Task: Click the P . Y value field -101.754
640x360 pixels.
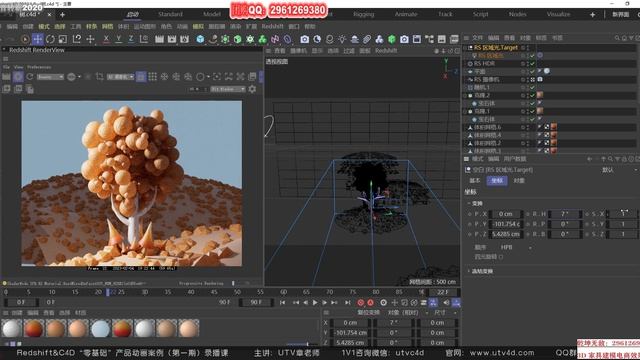Action: 507,224
